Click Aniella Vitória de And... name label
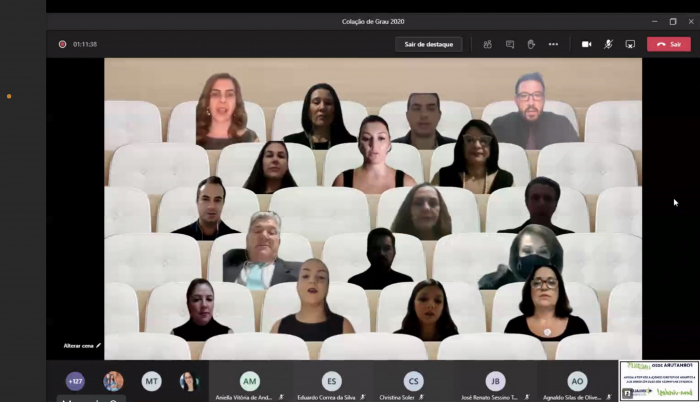700x402 pixels. coord(244,397)
